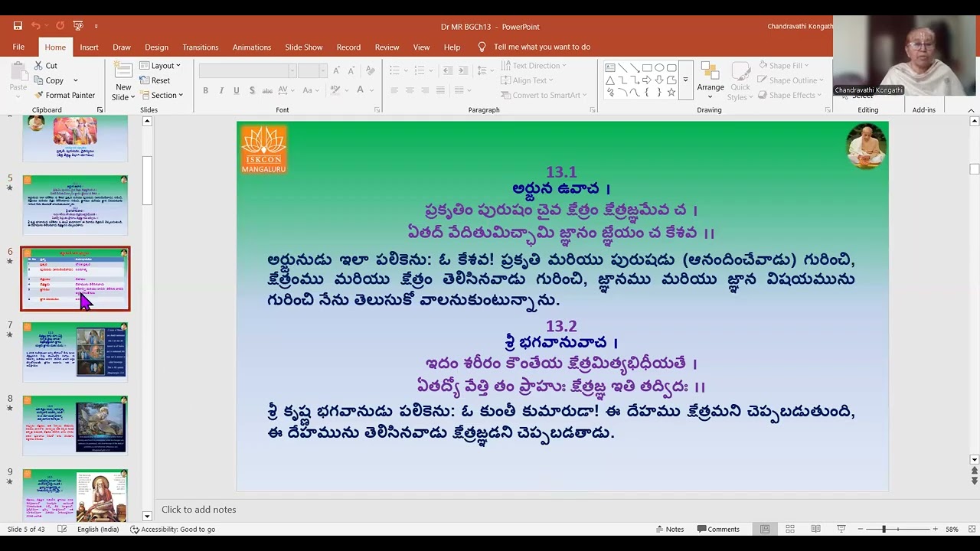Click the Copy command
The height and width of the screenshot is (551, 980).
pyautogui.click(x=48, y=80)
